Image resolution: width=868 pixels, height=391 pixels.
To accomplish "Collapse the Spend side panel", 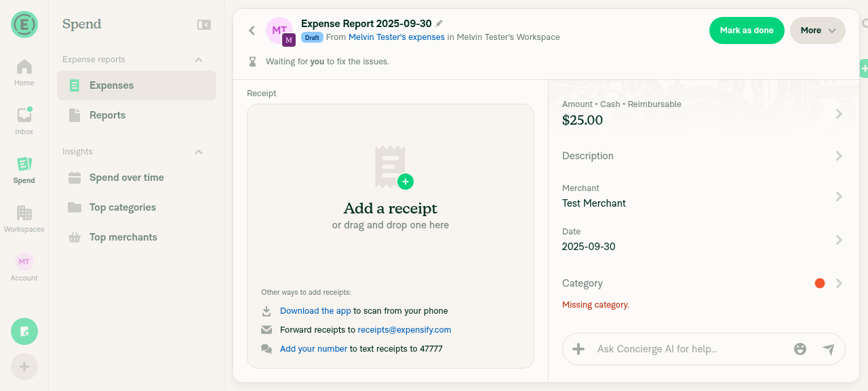I will (x=204, y=24).
